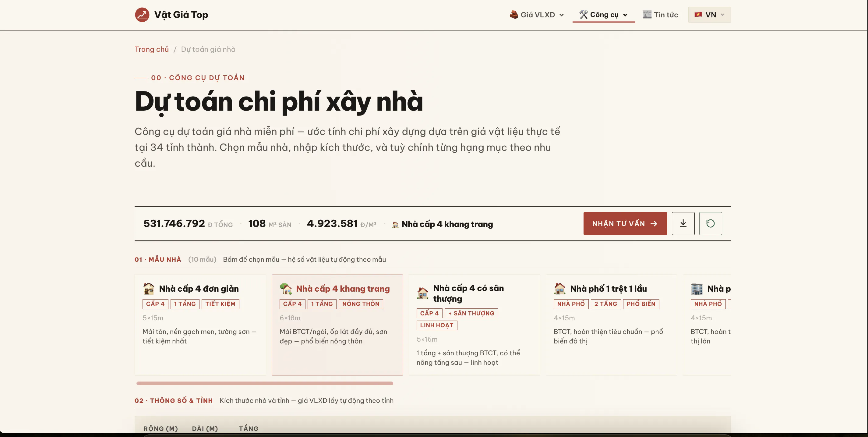Viewport: 868px width, 437px height.
Task: Click the 01 · Mẫu nhà section heading
Action: (x=158, y=259)
